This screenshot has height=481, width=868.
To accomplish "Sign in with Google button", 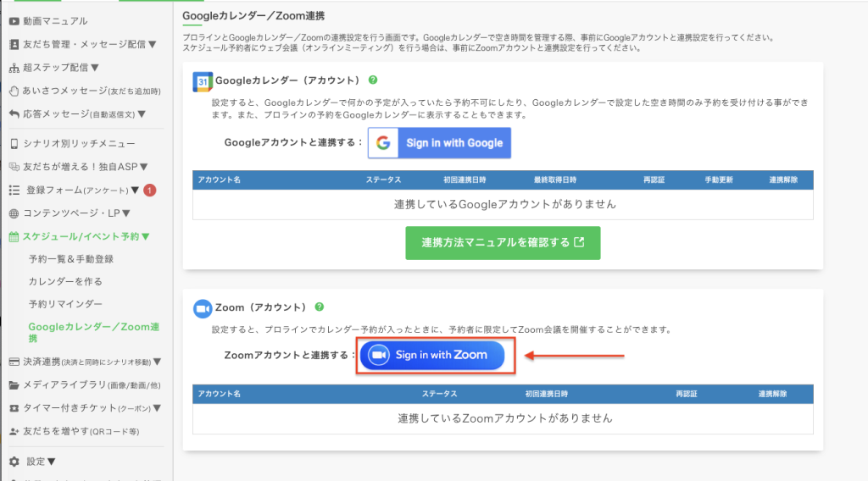I will (439, 143).
